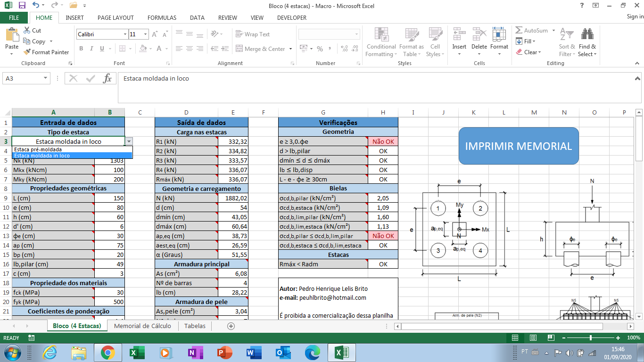Image resolution: width=644 pixels, height=362 pixels.
Task: Click the Cut command
Action: point(32,30)
